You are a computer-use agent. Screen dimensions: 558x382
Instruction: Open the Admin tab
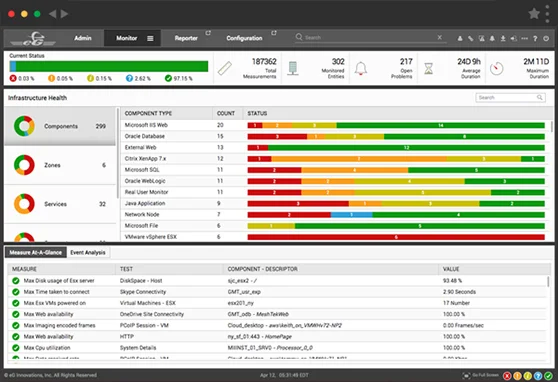(x=83, y=38)
